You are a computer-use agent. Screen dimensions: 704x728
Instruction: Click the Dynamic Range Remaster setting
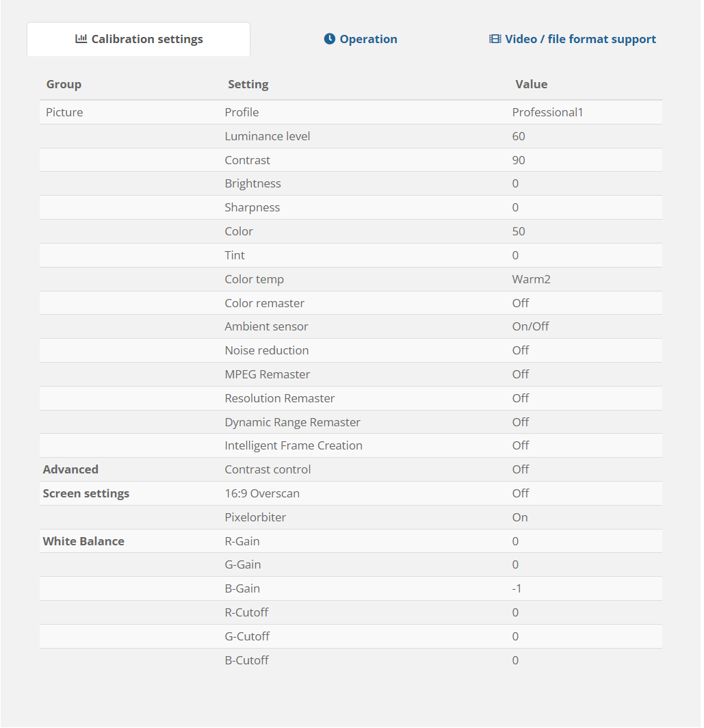click(x=292, y=422)
